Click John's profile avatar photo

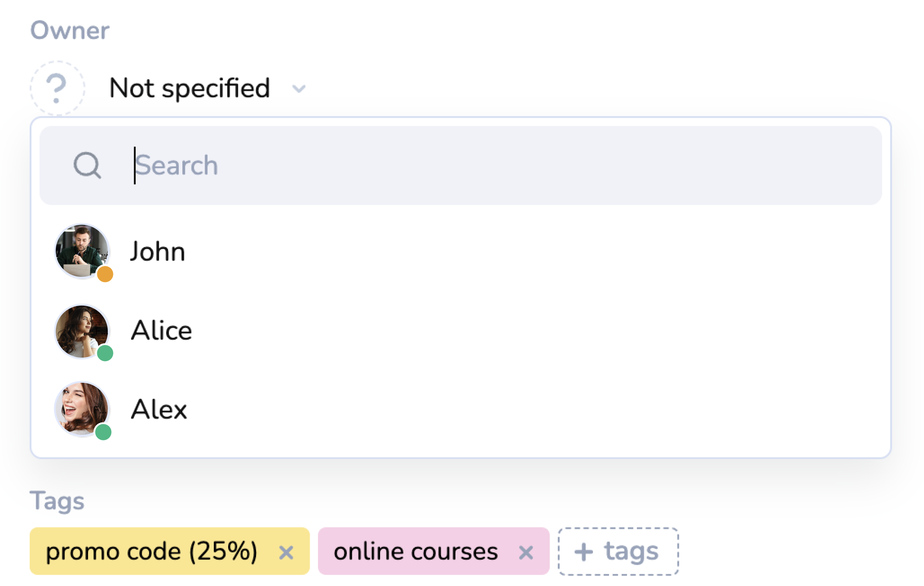(82, 251)
